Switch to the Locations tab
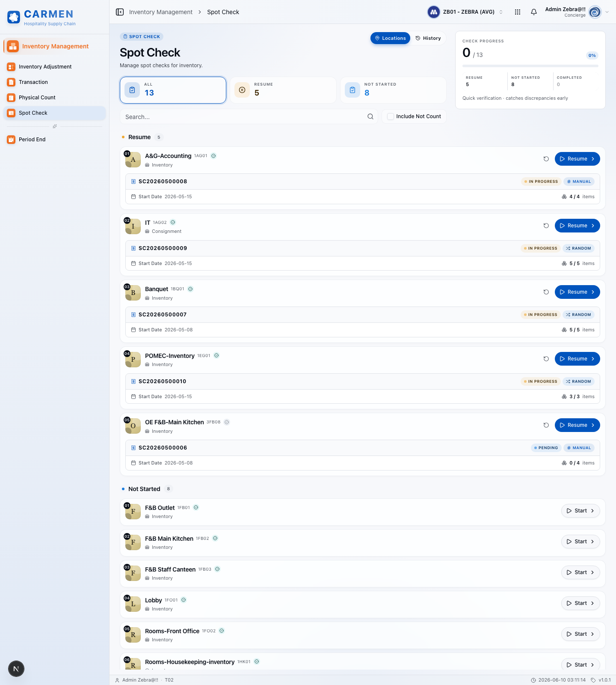616x685 pixels. [x=390, y=38]
